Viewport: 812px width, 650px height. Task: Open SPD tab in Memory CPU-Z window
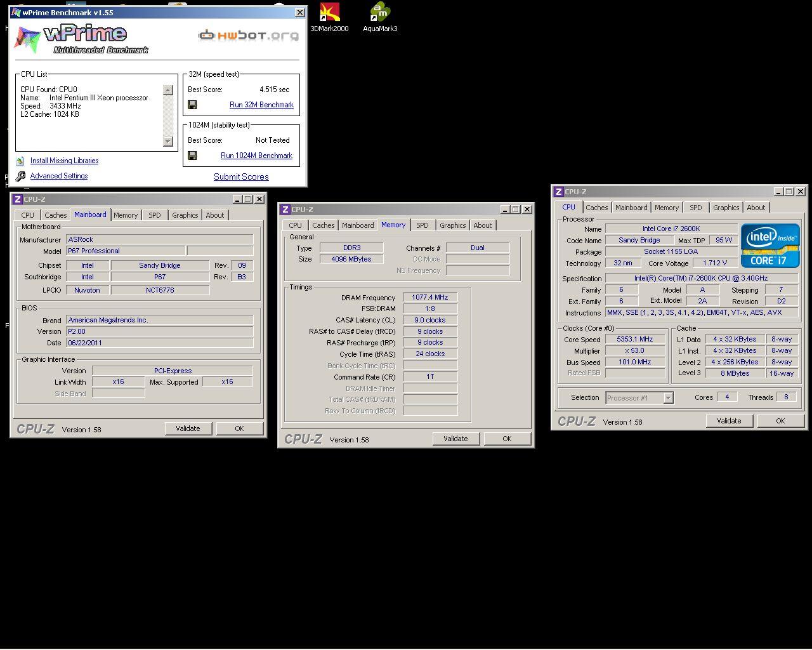tap(422, 225)
